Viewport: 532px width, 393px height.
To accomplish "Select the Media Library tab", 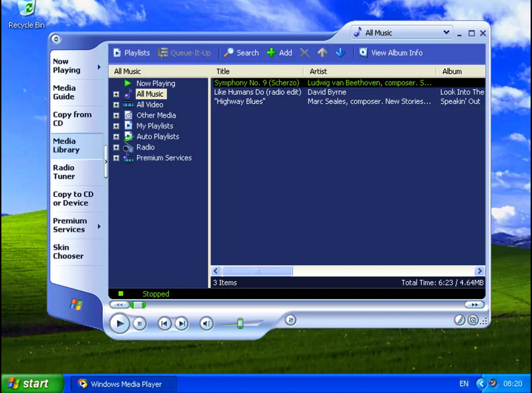I will pyautogui.click(x=76, y=146).
